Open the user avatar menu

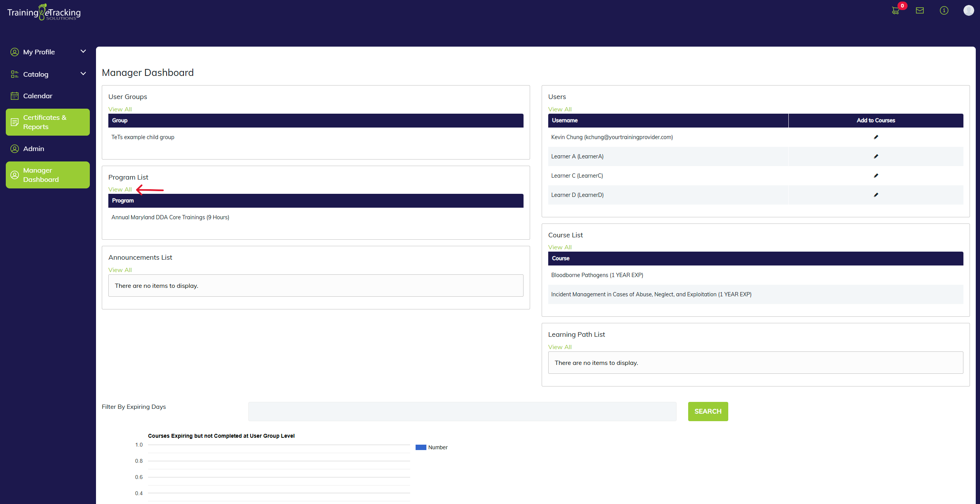(968, 10)
